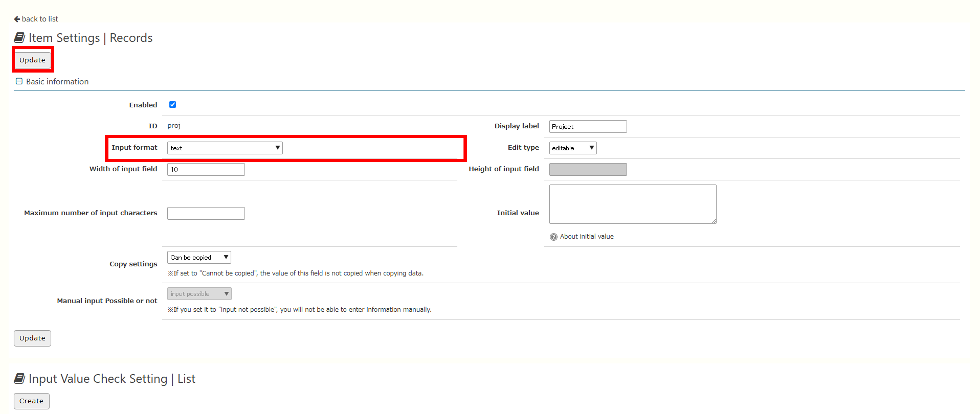Follow the back to list link

tap(40, 19)
